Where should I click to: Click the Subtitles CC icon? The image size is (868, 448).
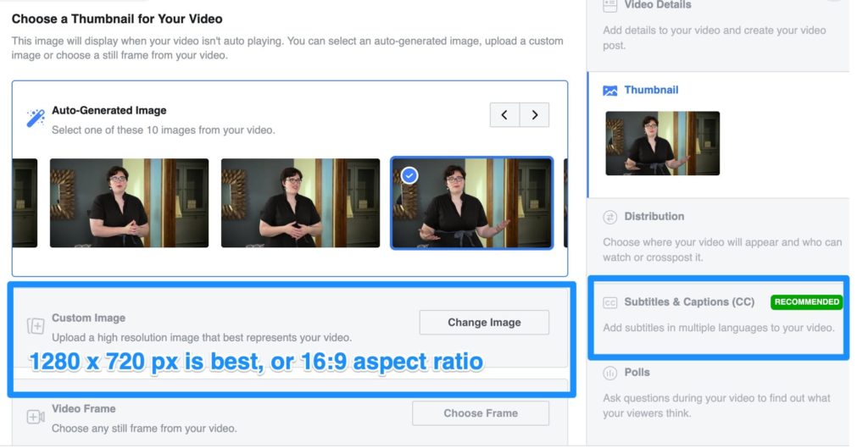pos(610,302)
